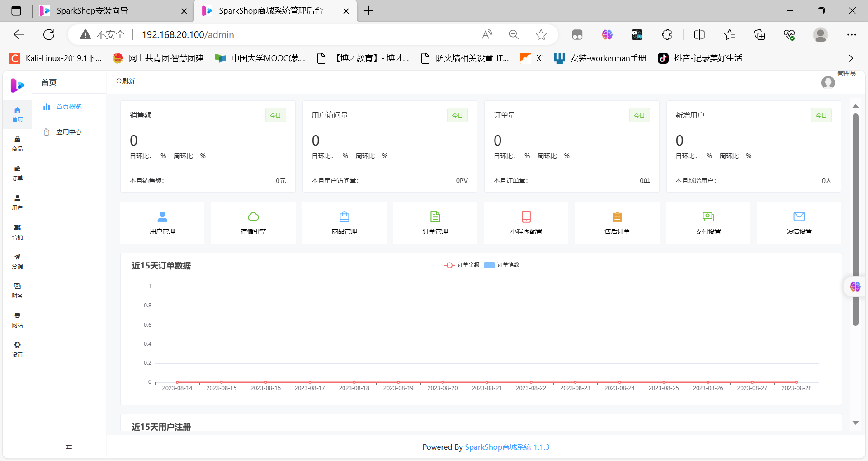This screenshot has width=868, height=461.
Task: Collapse the sidebar with hamburger icon
Action: [x=69, y=447]
